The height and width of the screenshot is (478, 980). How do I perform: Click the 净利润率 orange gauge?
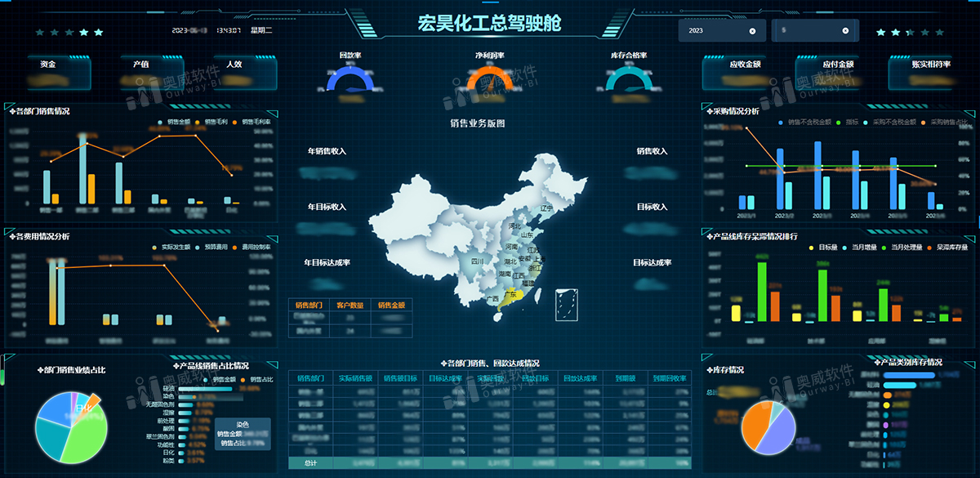[489, 78]
